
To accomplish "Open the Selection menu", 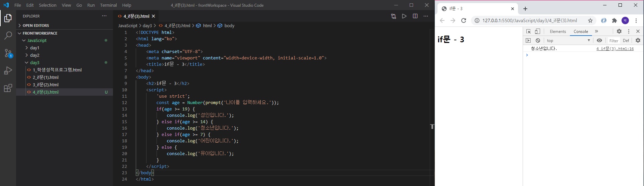I will [x=48, y=5].
